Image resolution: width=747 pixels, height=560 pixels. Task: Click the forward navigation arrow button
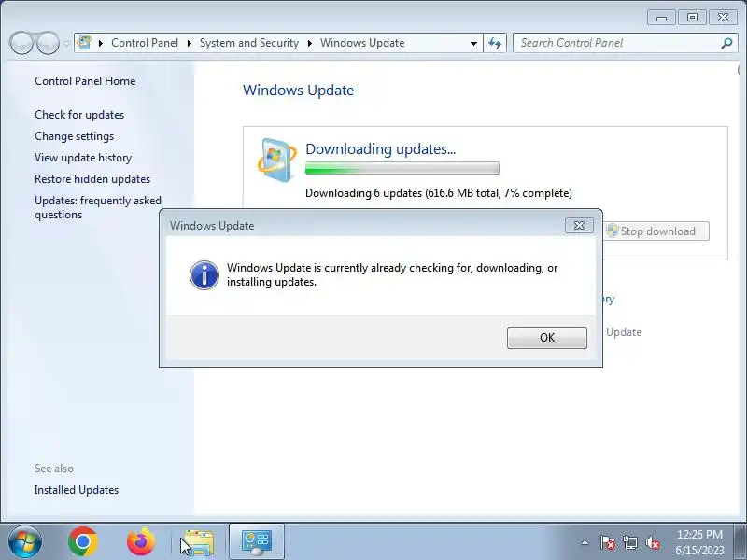coord(48,43)
